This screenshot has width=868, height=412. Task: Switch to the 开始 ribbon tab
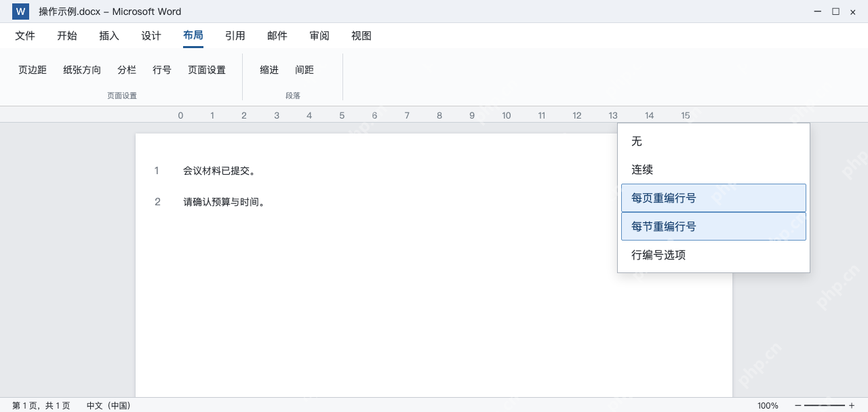67,36
